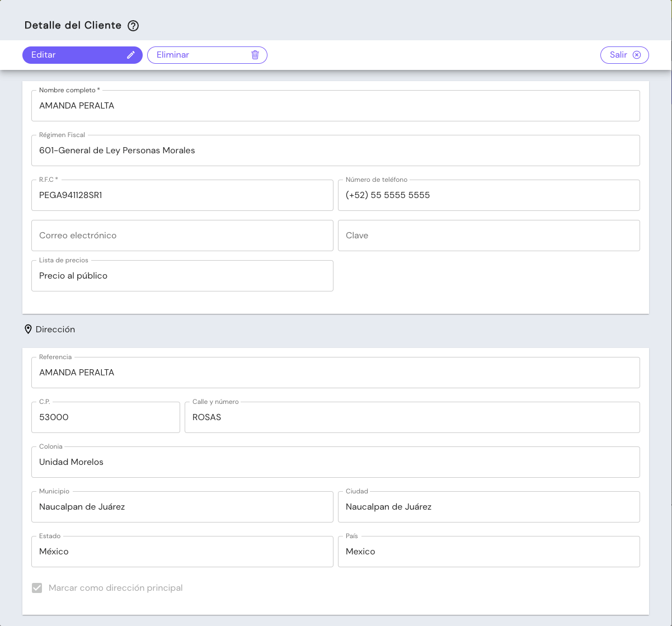This screenshot has width=672, height=626.
Task: Click the pencil icon on Editar button
Action: pos(130,55)
